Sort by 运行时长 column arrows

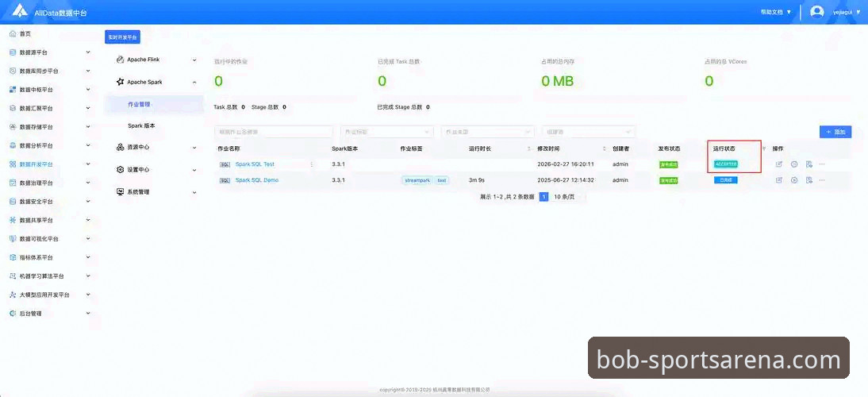click(x=529, y=149)
